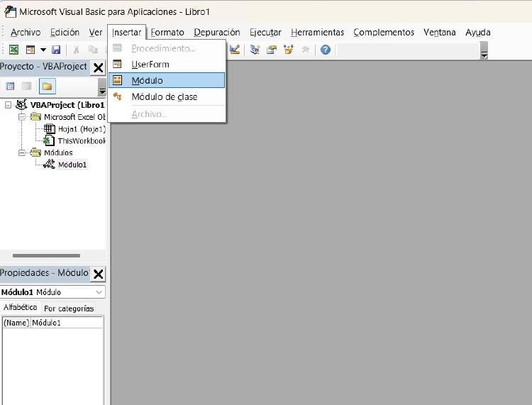Click the Project panel horizontal scrollbar
The width and height of the screenshot is (532, 405).
(x=46, y=255)
